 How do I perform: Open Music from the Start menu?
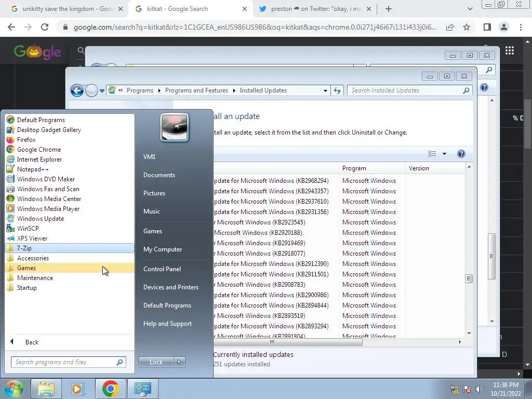point(151,211)
